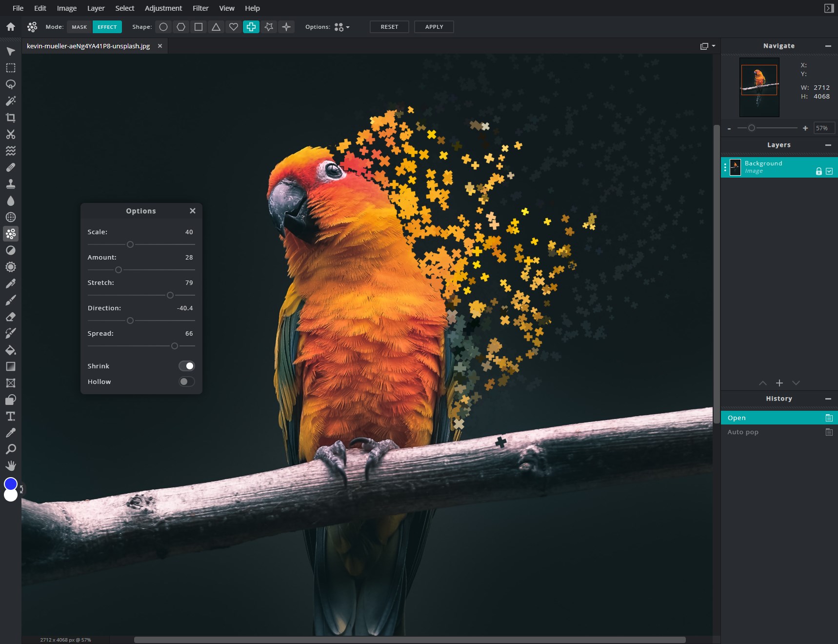This screenshot has width=838, height=644.
Task: Switch Mode to MASK
Action: (x=79, y=27)
